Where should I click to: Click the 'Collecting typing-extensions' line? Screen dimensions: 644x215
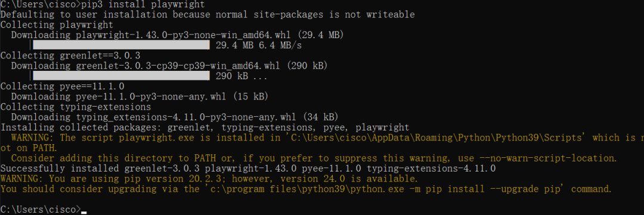coord(76,107)
